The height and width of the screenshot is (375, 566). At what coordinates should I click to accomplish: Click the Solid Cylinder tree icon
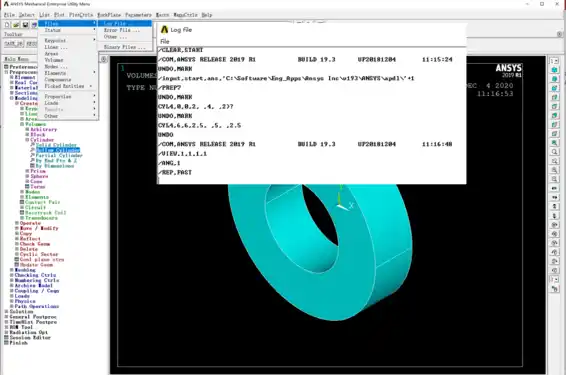click(x=32, y=145)
